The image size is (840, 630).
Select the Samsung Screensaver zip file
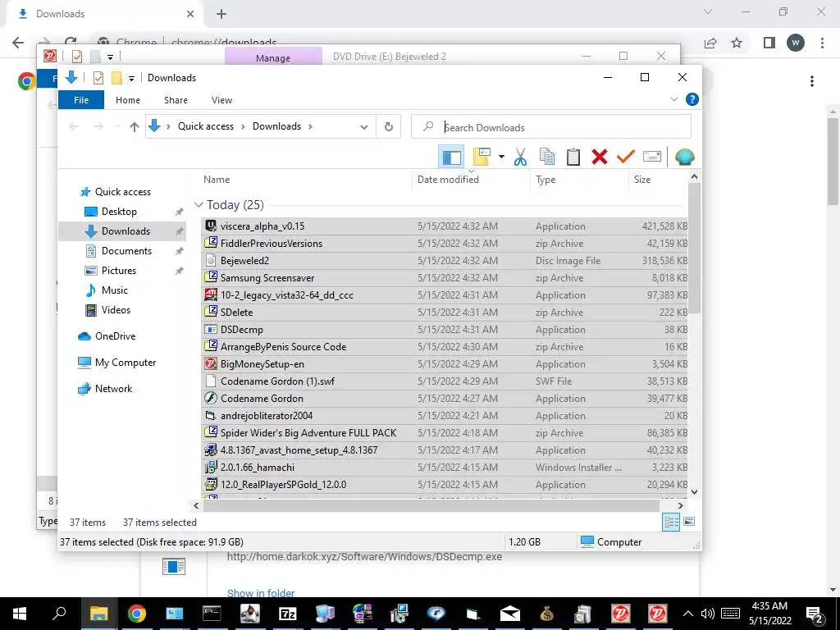(x=445, y=277)
